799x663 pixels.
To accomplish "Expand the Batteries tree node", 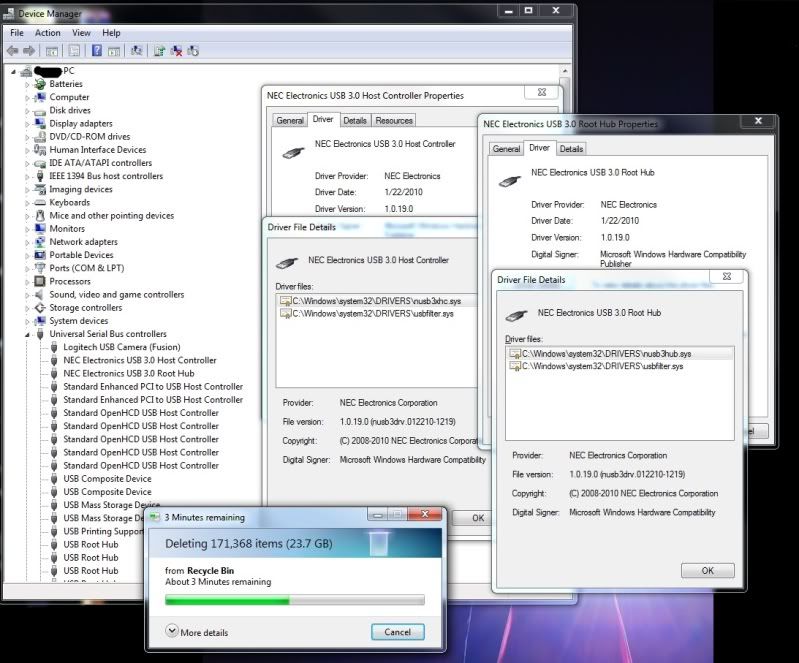I will (x=28, y=84).
